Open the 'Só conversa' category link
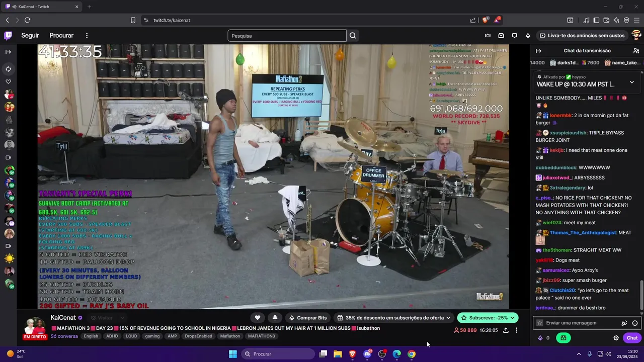644x362 pixels. click(x=64, y=336)
